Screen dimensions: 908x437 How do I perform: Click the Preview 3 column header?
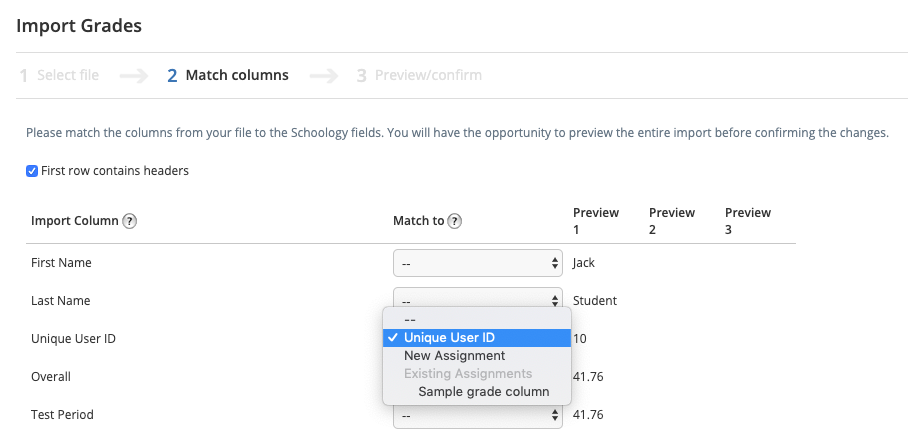click(748, 221)
